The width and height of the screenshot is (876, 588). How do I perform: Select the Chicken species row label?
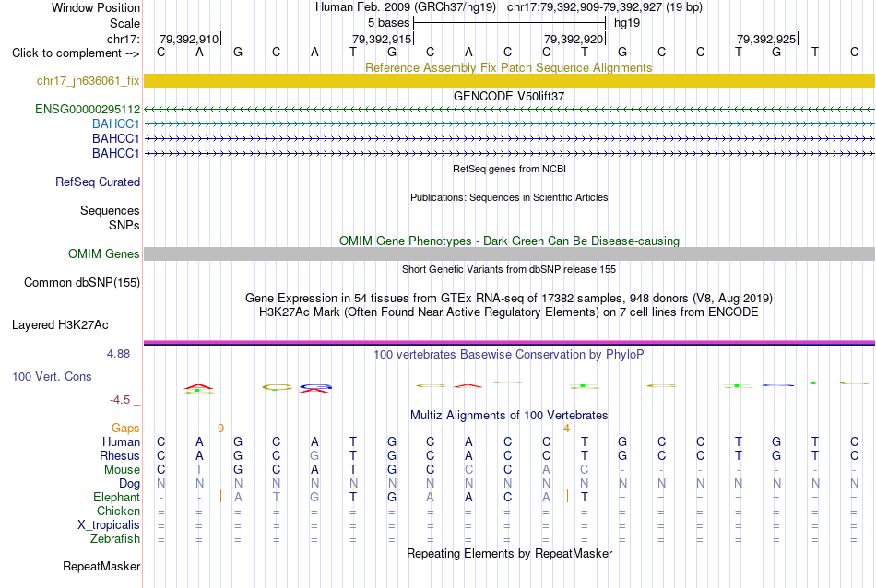(x=118, y=511)
